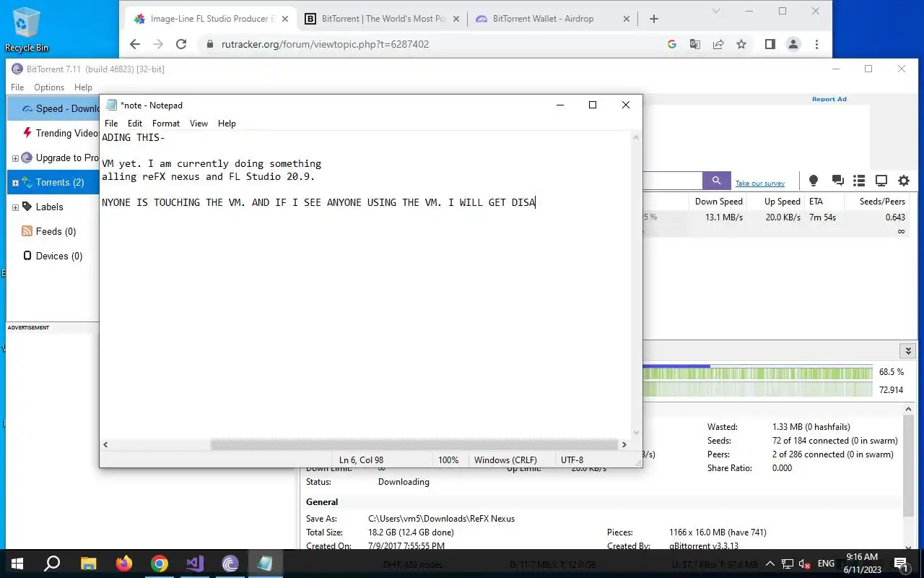Go back in Chrome browser
The width and height of the screenshot is (924, 578).
tap(135, 44)
